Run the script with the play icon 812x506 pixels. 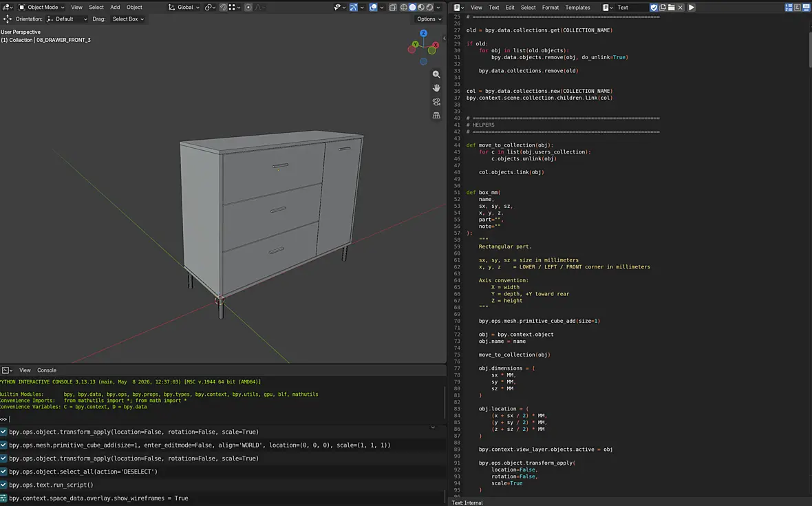coord(692,8)
